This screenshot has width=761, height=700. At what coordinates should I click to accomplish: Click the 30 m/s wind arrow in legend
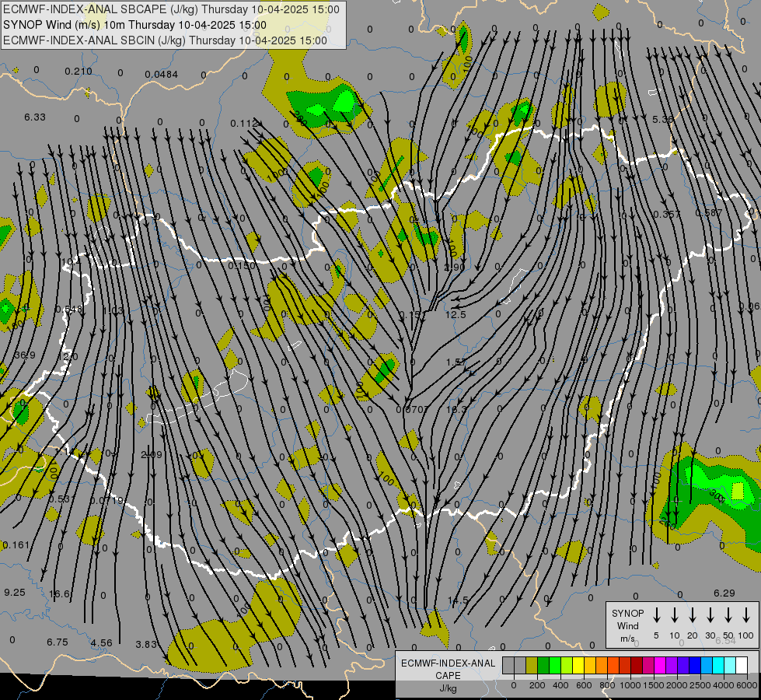coord(710,615)
